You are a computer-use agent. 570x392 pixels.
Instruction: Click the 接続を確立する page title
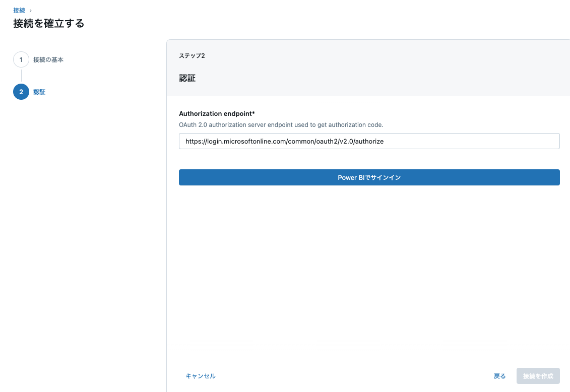pos(49,23)
